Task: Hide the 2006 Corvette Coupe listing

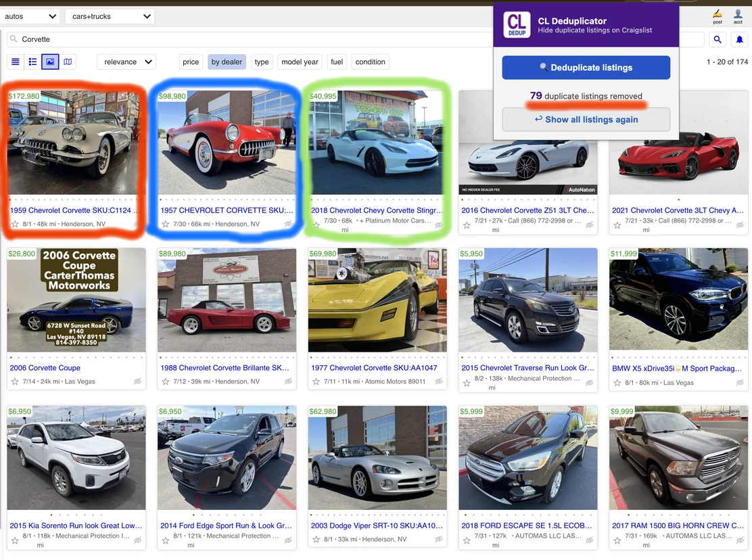Action: [x=138, y=381]
